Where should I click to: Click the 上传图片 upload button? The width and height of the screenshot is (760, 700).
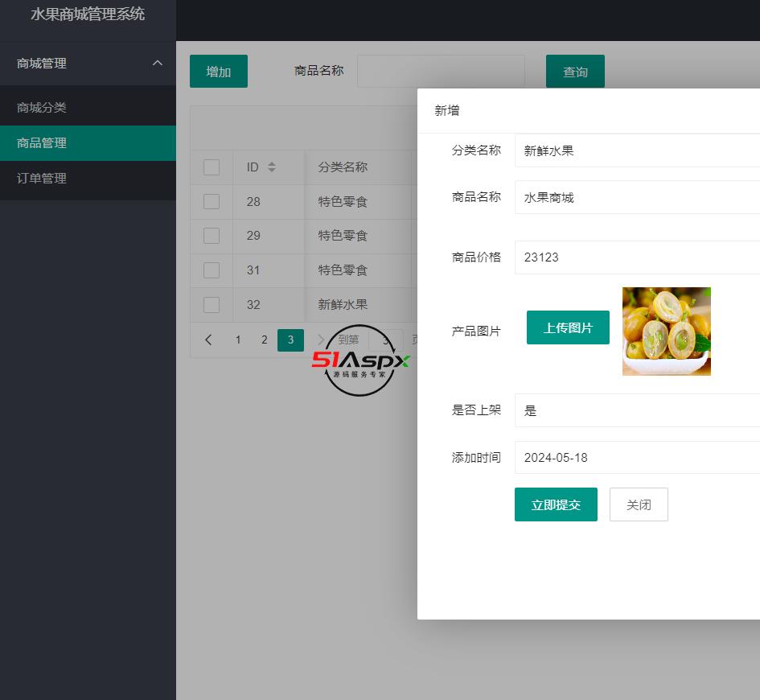point(568,327)
